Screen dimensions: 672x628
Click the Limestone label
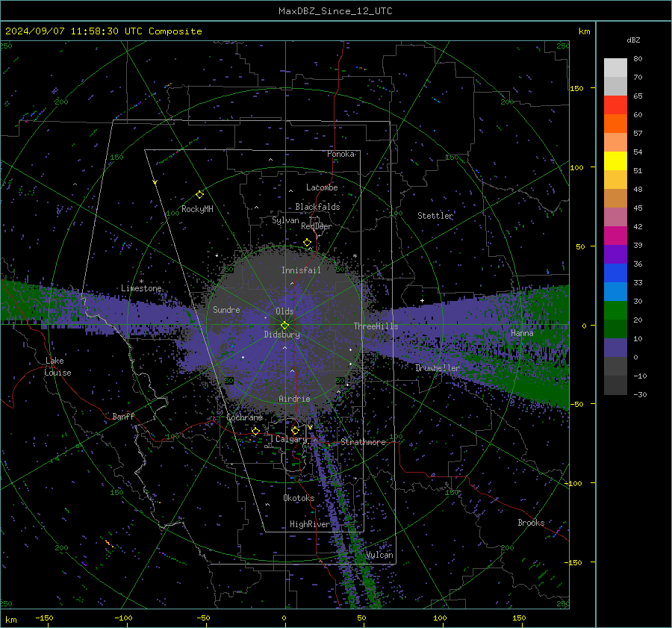[141, 288]
